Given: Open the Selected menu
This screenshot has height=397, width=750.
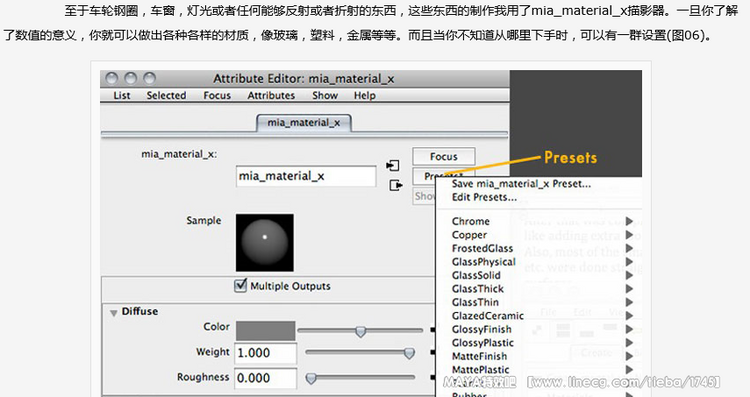Looking at the screenshot, I should point(166,95).
